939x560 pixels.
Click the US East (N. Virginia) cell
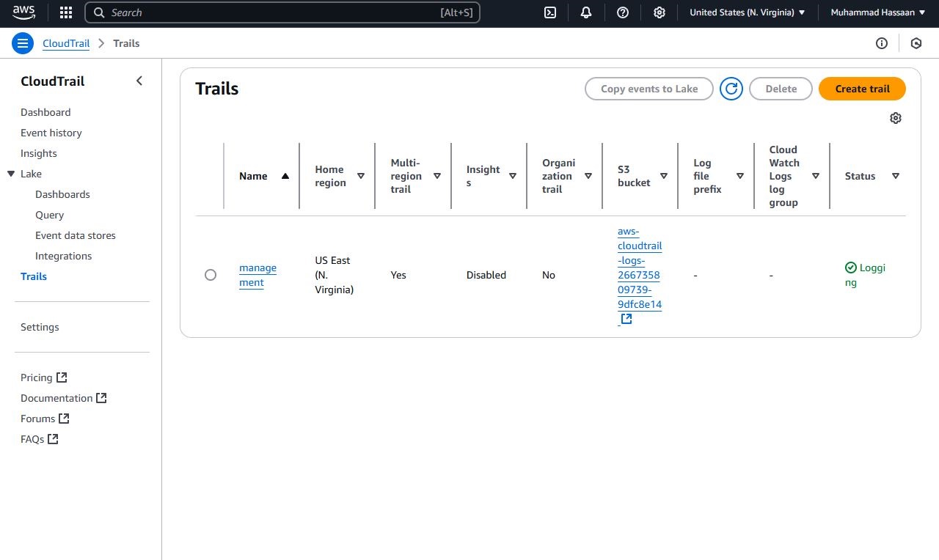tap(334, 275)
